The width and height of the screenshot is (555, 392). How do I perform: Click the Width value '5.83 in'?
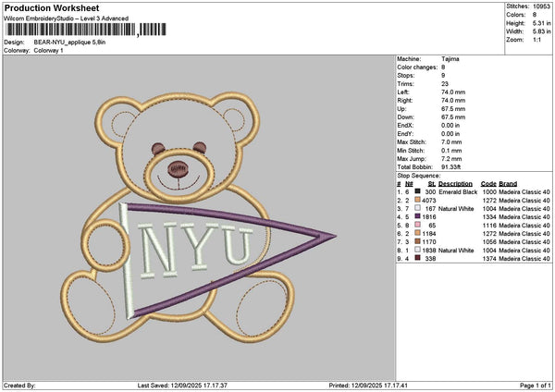coord(541,31)
